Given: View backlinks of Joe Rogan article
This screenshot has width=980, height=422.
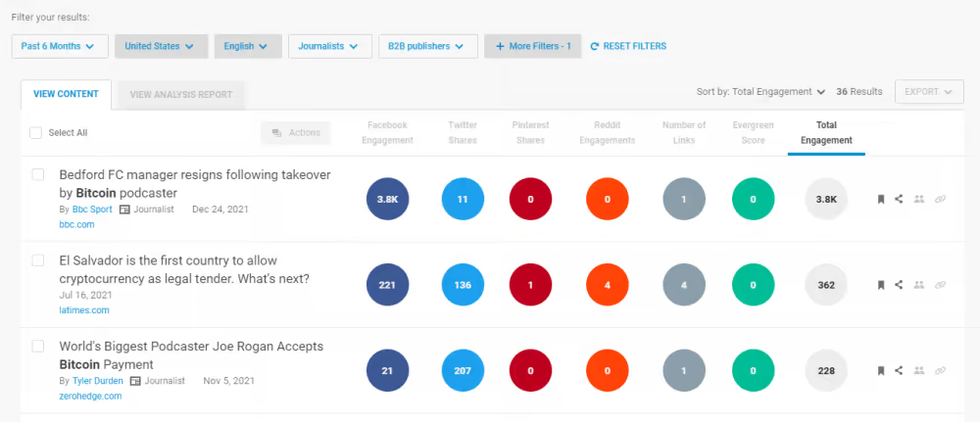Looking at the screenshot, I should (940, 371).
